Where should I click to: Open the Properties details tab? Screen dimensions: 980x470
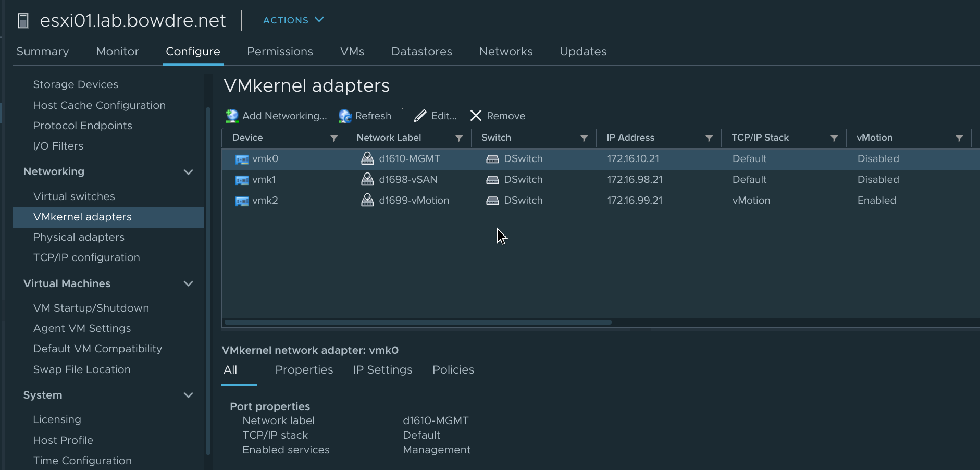pyautogui.click(x=304, y=370)
